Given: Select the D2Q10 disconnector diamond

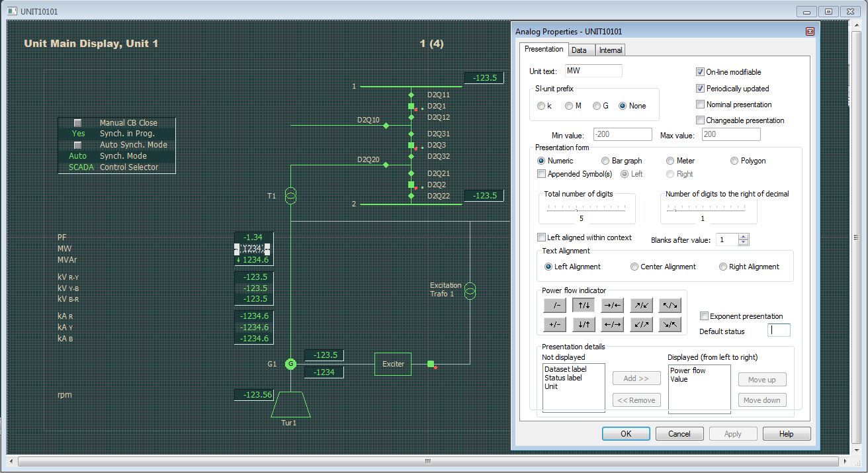Looking at the screenshot, I should pos(386,125).
